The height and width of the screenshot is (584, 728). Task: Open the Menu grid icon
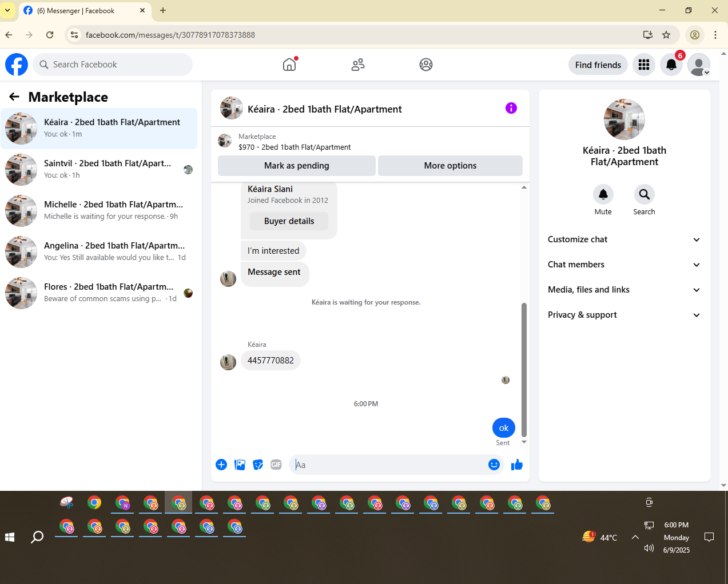(x=644, y=65)
